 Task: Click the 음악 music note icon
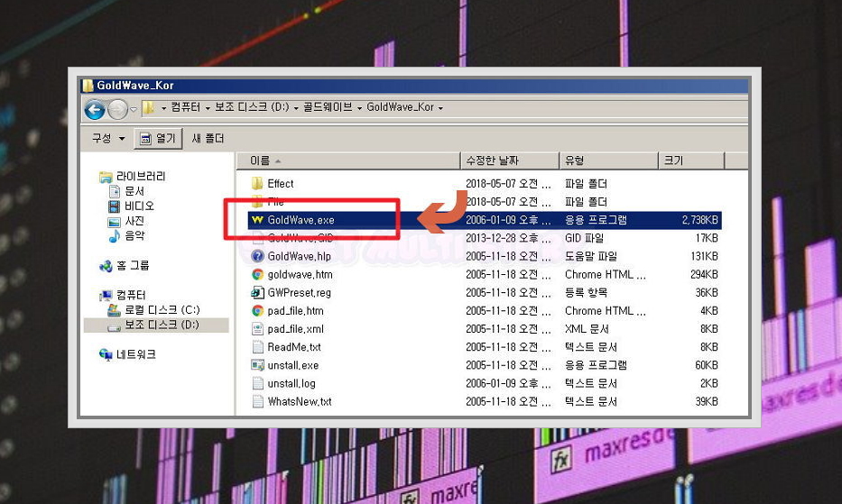click(x=115, y=235)
